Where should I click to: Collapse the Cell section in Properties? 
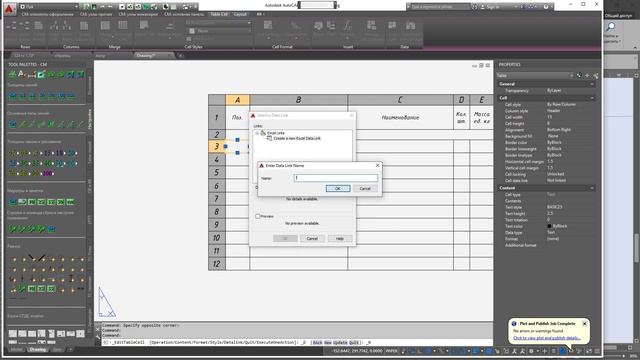(592, 98)
